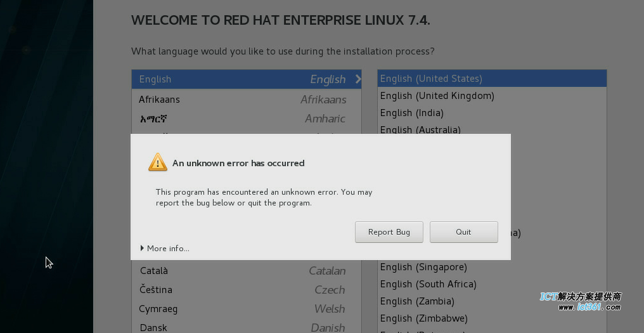
Task: Select English (United Kingdom) locale
Action: (x=492, y=96)
